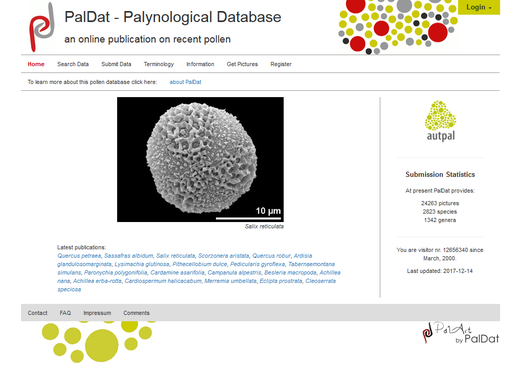This screenshot has height=369, width=519.
Task: Open the Besleria macropoda publication
Action: click(x=290, y=272)
